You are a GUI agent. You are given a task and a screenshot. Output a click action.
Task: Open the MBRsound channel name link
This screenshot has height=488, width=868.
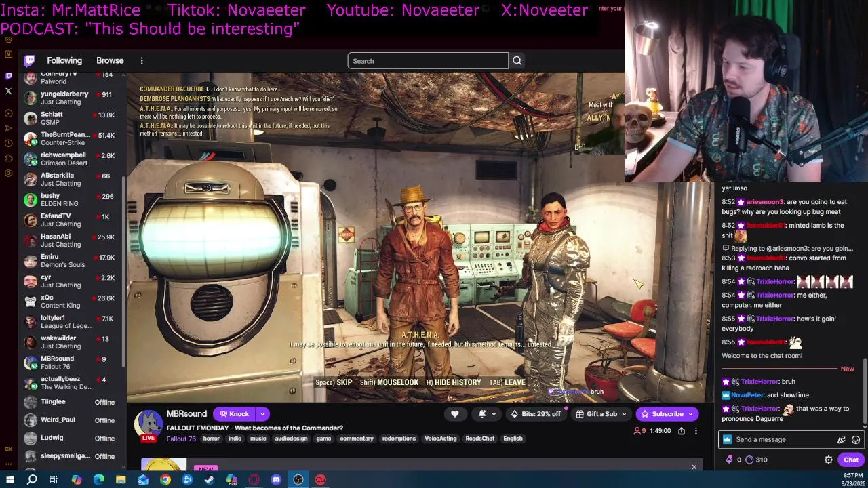(x=186, y=414)
